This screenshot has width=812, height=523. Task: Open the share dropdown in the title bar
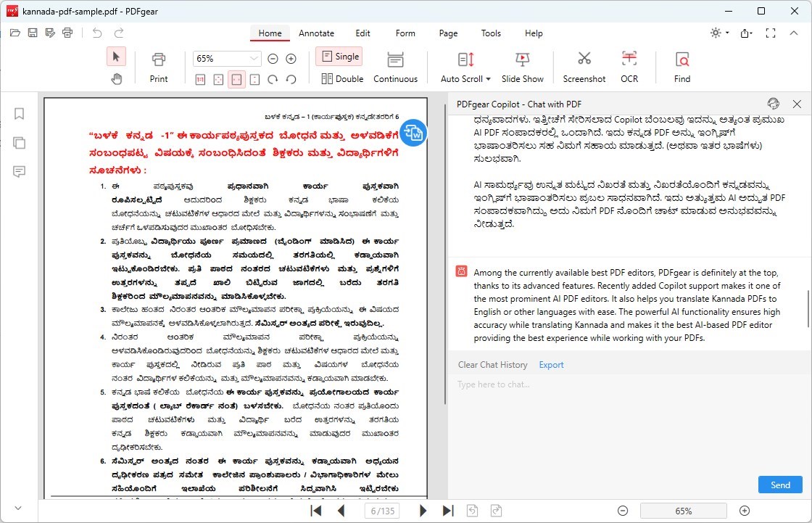746,33
